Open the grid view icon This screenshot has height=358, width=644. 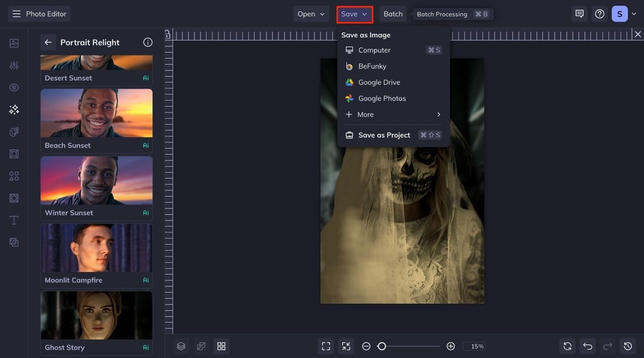click(221, 346)
